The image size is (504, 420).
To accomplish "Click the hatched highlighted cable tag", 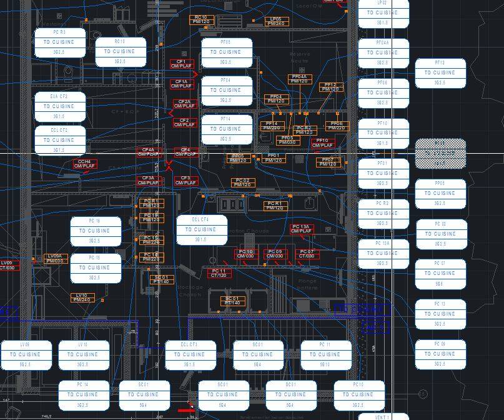I will pos(440,153).
